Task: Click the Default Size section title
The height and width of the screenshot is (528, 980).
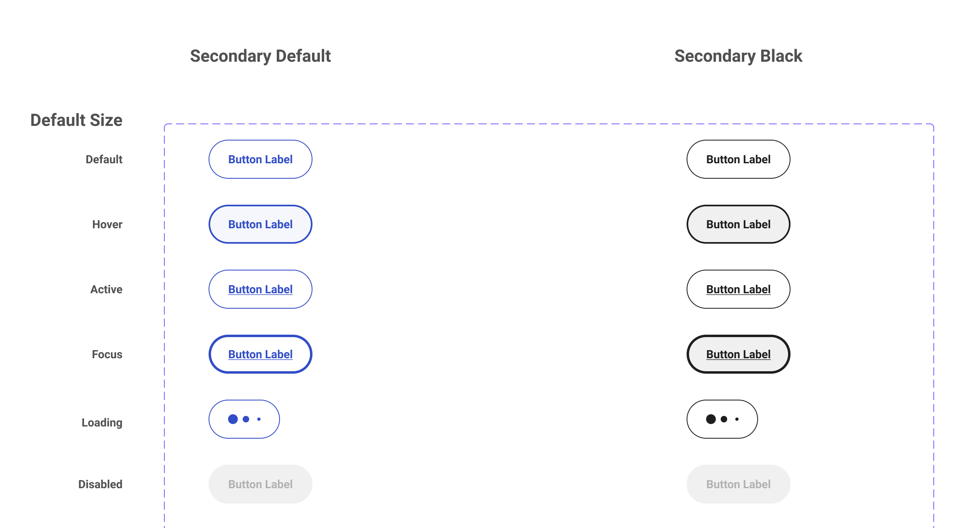Action: [x=76, y=120]
